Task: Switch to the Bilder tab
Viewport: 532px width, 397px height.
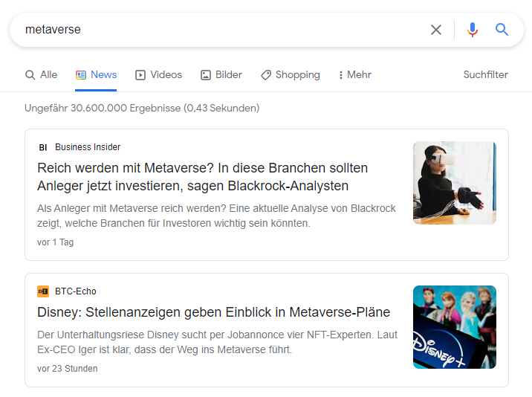Action: coord(221,74)
